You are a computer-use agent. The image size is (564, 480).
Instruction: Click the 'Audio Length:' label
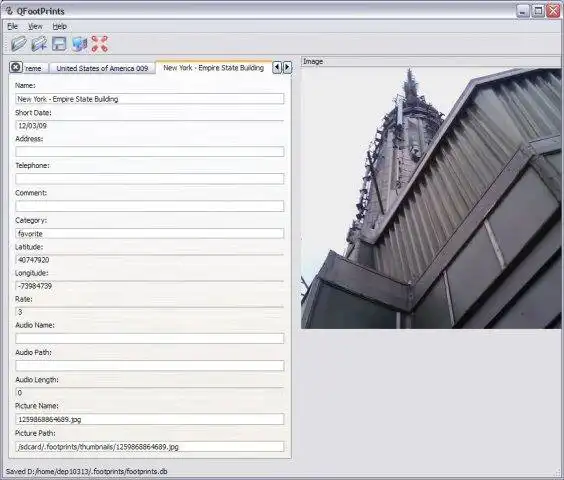tap(37, 380)
